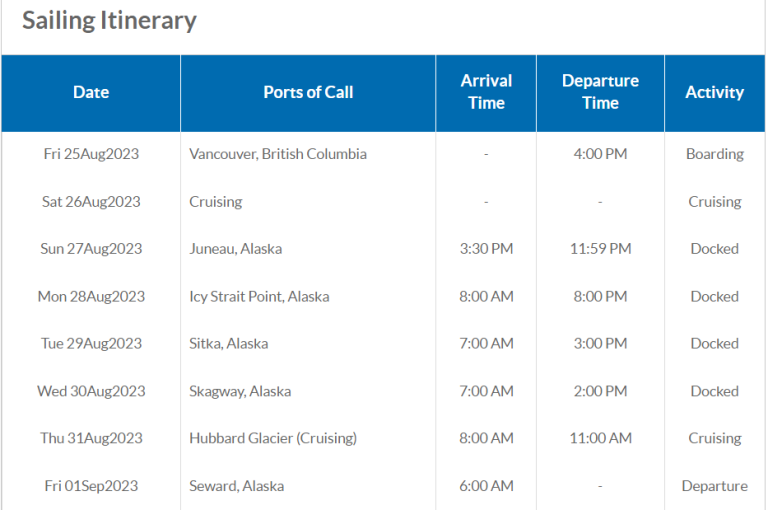This screenshot has height=510, width=768.
Task: Select Vancouver, British Columbia port cell
Action: [x=278, y=154]
